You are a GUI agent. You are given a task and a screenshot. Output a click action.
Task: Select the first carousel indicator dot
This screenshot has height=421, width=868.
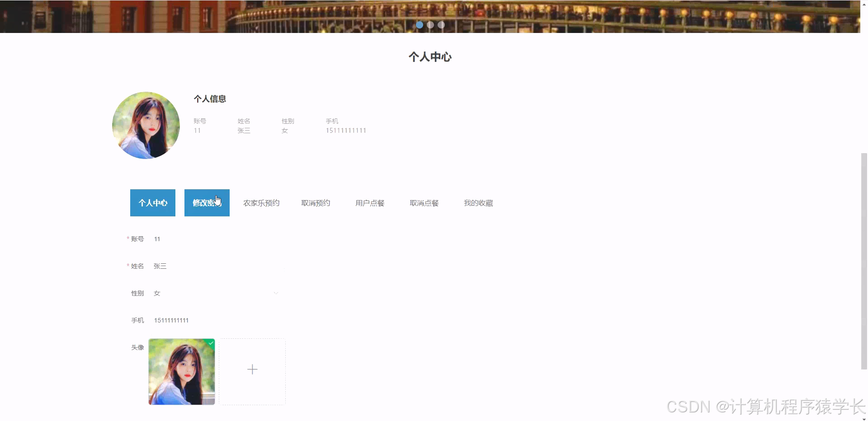click(420, 25)
